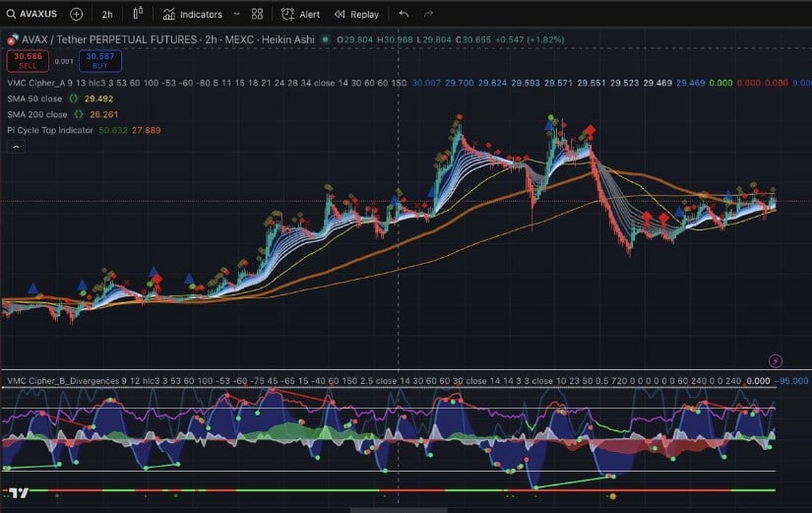Open the candlestick chart type menu
Screen dimensions: 812x513
coord(138,15)
